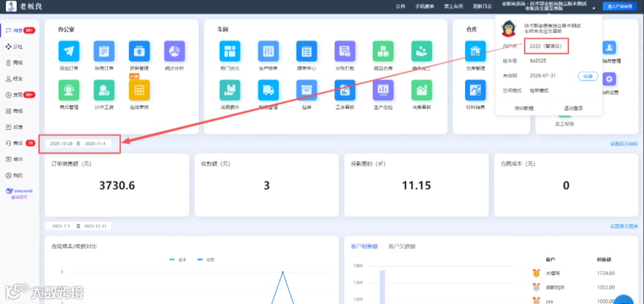Open the 成品仓库 boxes icon

click(383, 51)
